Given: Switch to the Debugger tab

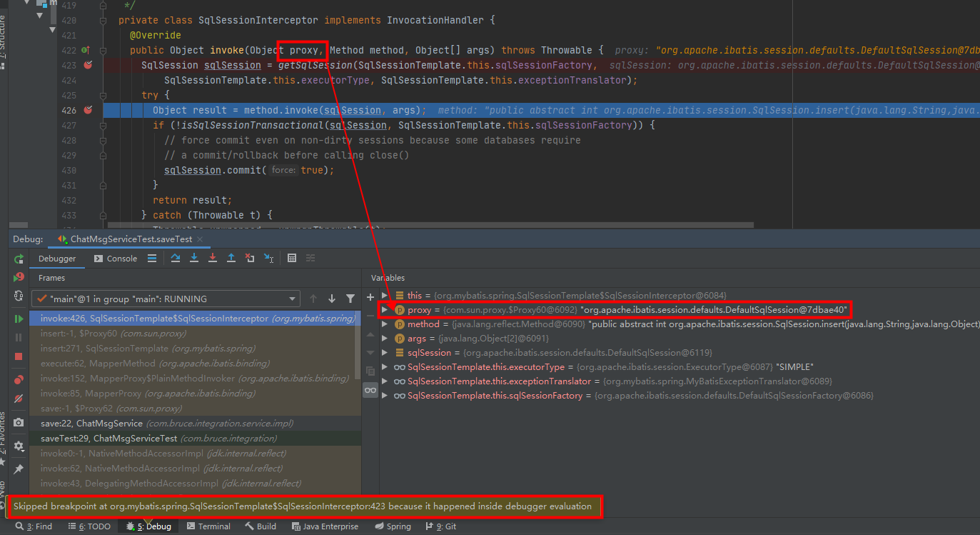Looking at the screenshot, I should (57, 259).
